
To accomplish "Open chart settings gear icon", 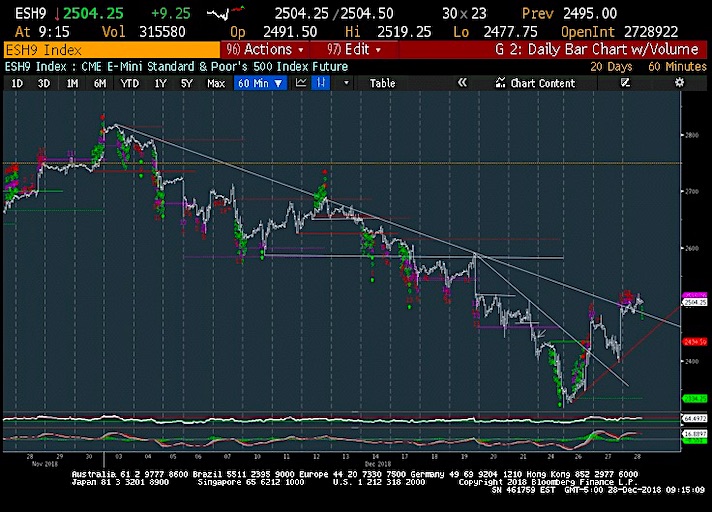I will pos(679,83).
